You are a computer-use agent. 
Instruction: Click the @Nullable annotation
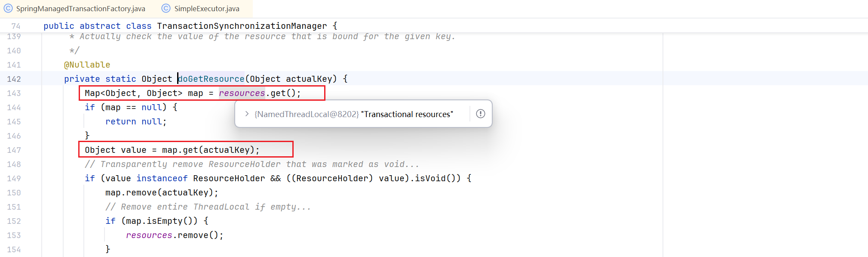pos(87,65)
